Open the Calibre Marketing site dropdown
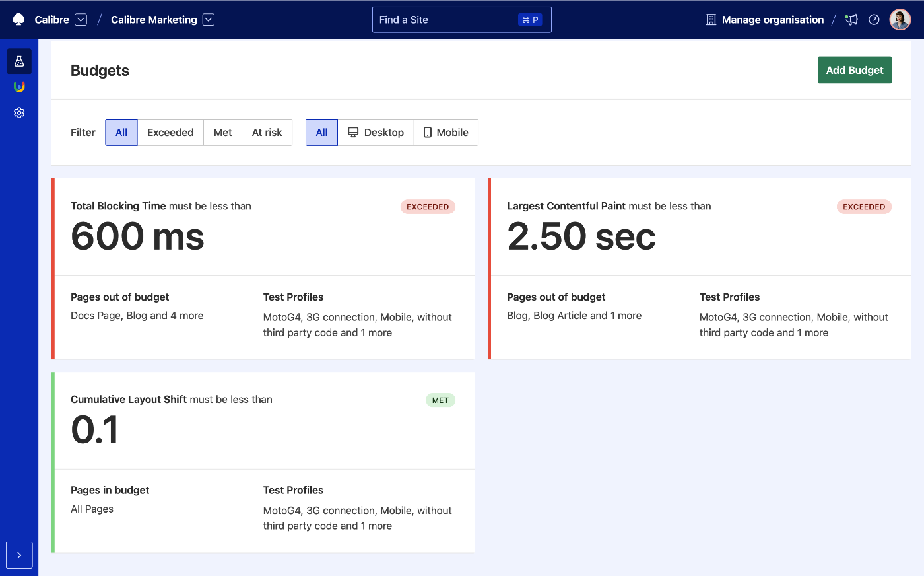 209,20
